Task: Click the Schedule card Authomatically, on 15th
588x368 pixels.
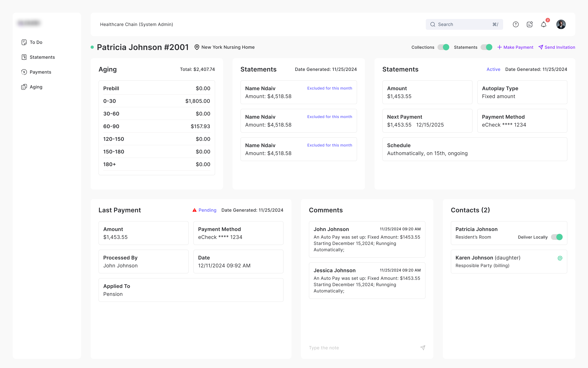Action: pos(475,149)
